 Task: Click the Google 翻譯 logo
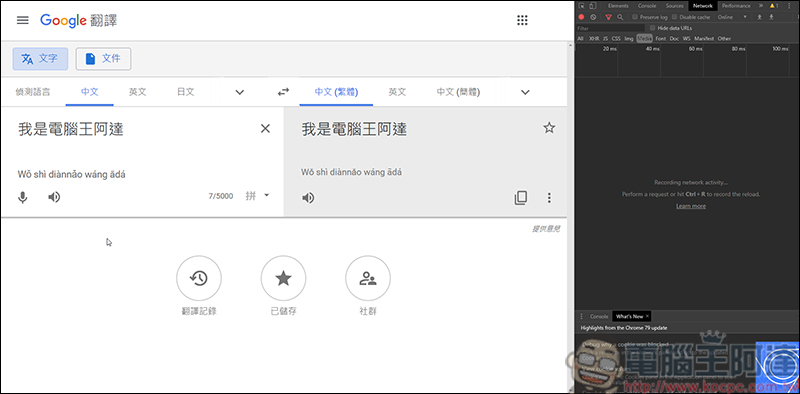(x=79, y=20)
